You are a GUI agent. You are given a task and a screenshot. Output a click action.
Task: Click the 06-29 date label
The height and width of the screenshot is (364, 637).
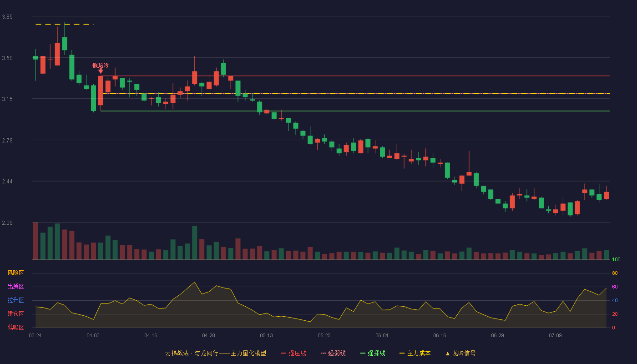(497, 335)
